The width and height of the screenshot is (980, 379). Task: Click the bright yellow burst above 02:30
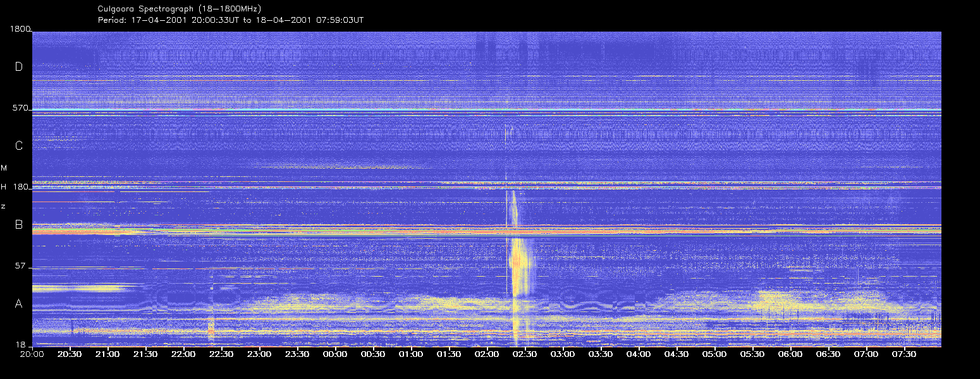[x=520, y=265]
